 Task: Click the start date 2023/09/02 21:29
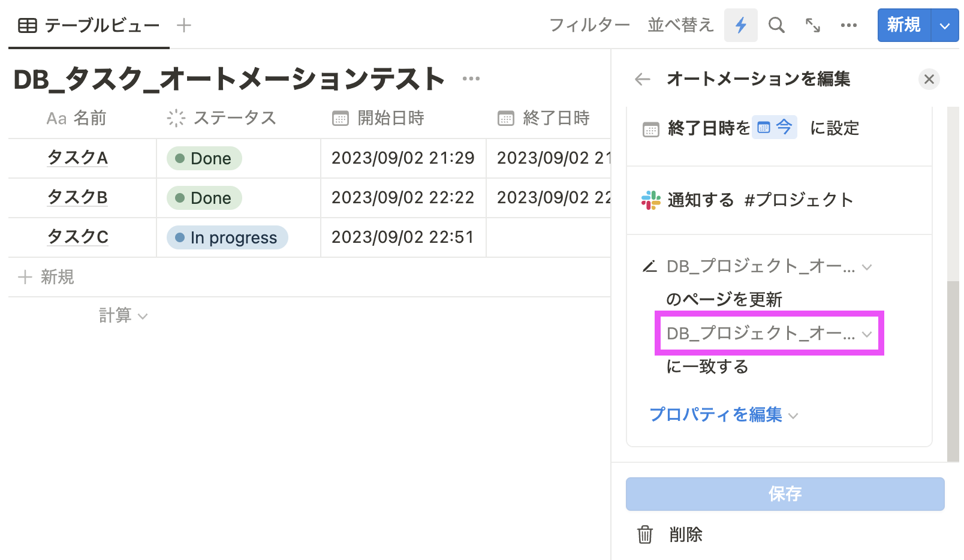coord(403,158)
